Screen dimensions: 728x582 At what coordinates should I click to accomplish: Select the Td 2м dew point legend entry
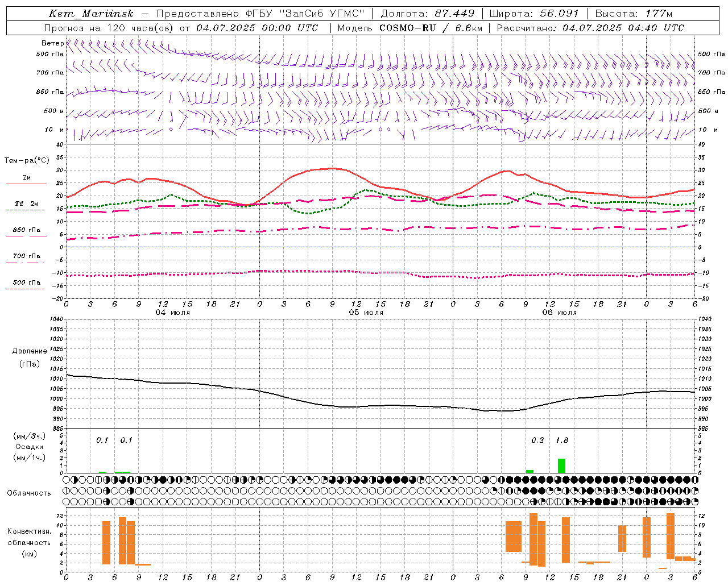[x=26, y=206]
